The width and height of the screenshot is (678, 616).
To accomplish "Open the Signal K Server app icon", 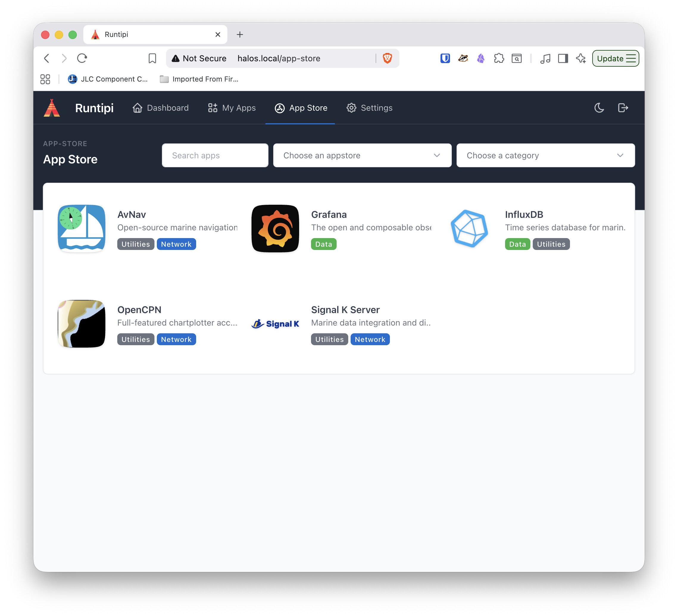I will point(275,323).
